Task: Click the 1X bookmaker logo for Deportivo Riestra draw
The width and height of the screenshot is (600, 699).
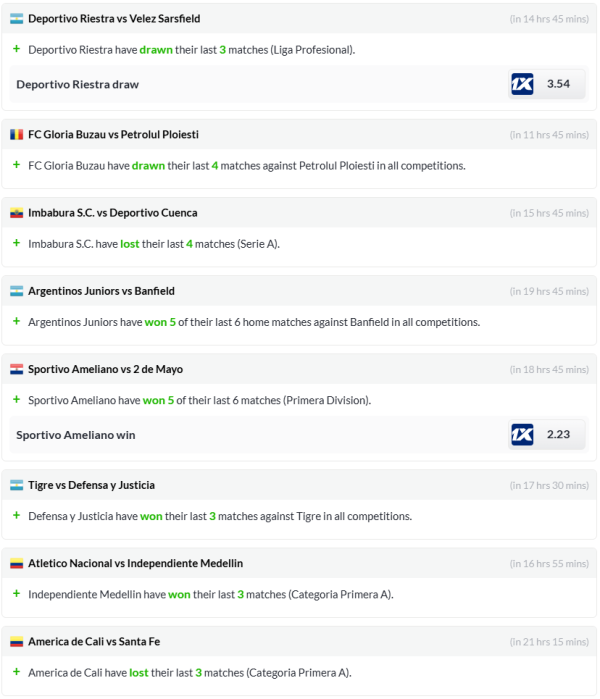Action: point(522,84)
